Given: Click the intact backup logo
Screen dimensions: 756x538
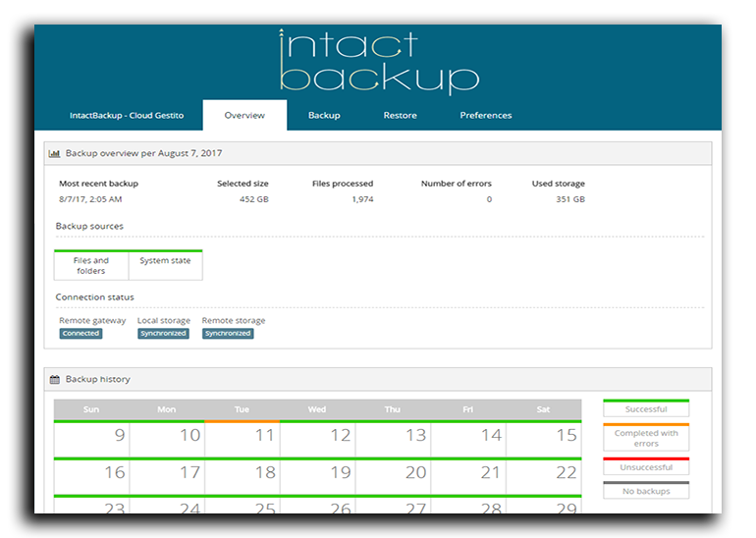Looking at the screenshot, I should tap(378, 62).
